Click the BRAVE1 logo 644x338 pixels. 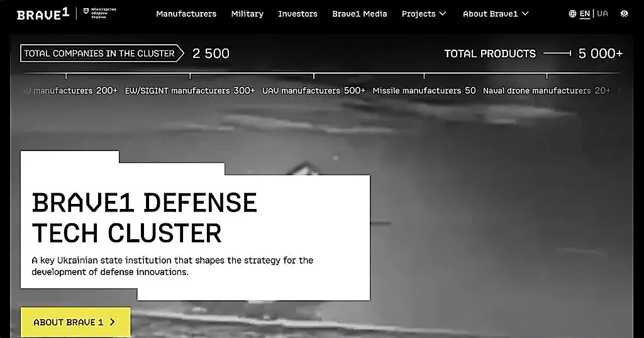[43, 14]
